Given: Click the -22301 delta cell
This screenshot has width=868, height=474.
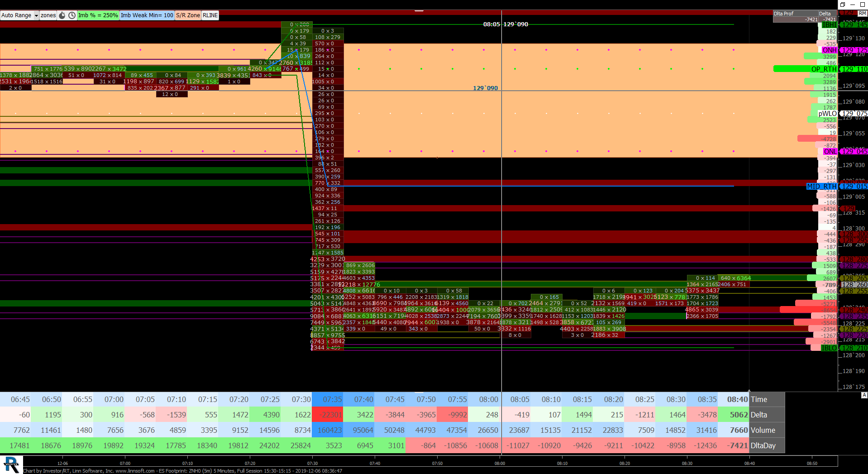Looking at the screenshot, I should 328,415.
